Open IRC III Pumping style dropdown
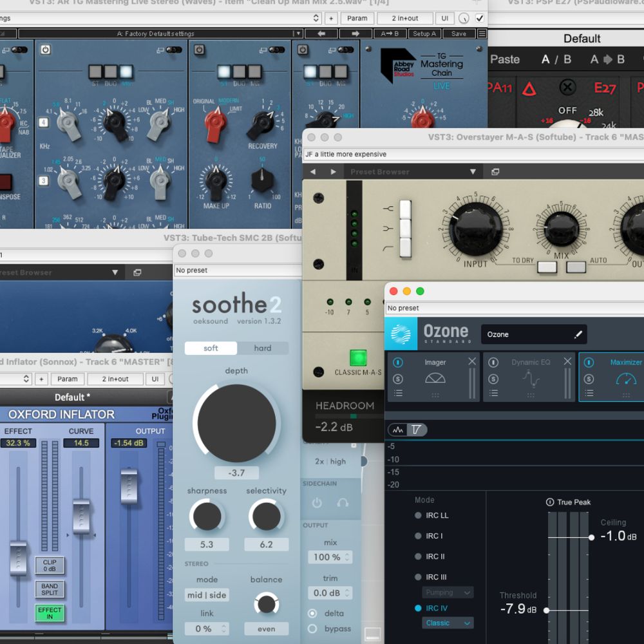Image resolution: width=644 pixels, height=644 pixels. point(448,592)
